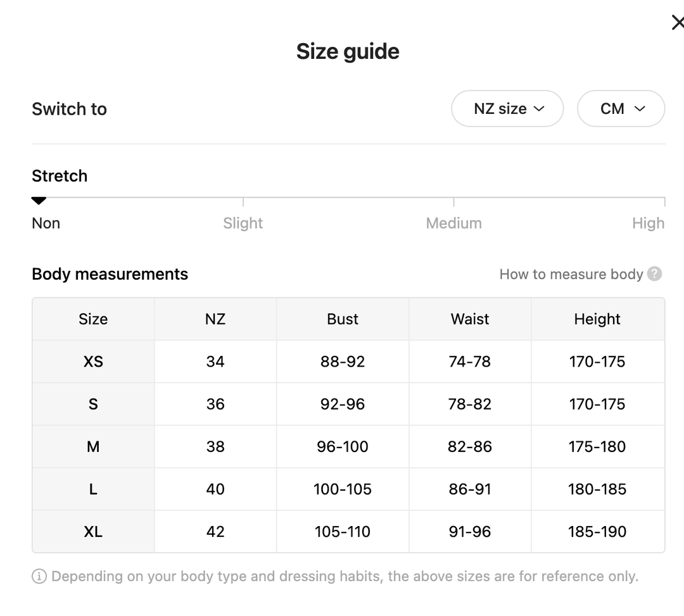Screen dimensions: 684x616
Task: Click the help question mark icon
Action: pos(655,274)
